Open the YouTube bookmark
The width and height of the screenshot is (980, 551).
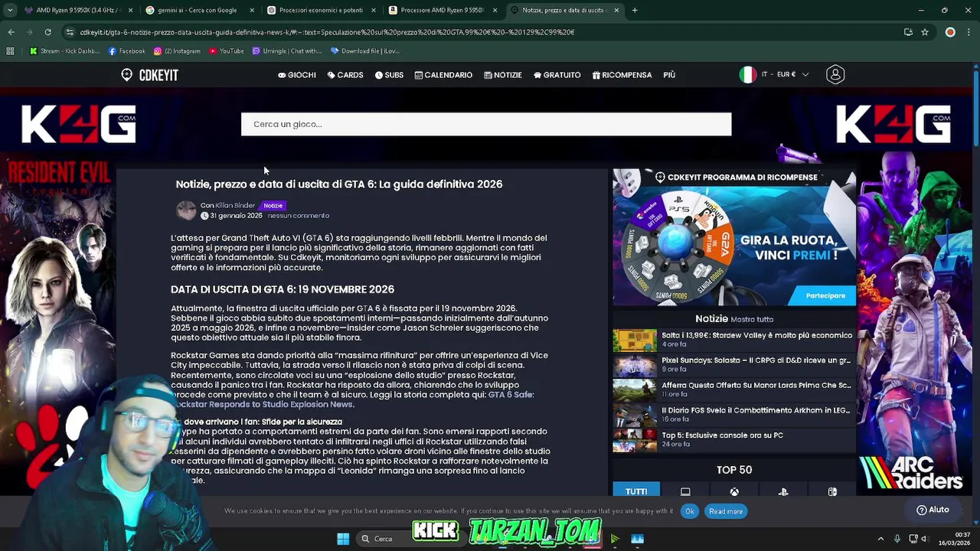tap(227, 51)
